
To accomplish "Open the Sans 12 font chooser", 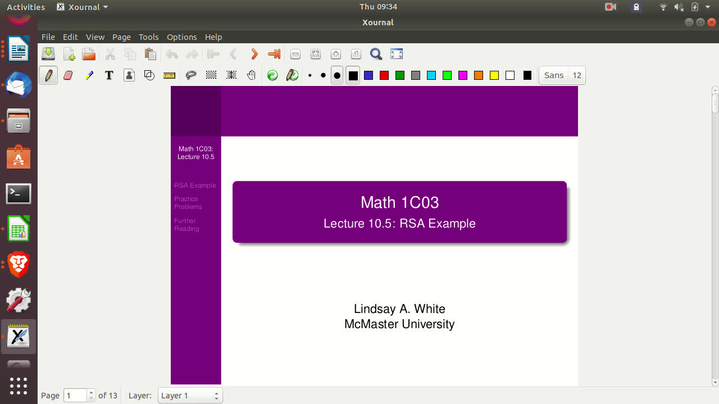I will [562, 75].
